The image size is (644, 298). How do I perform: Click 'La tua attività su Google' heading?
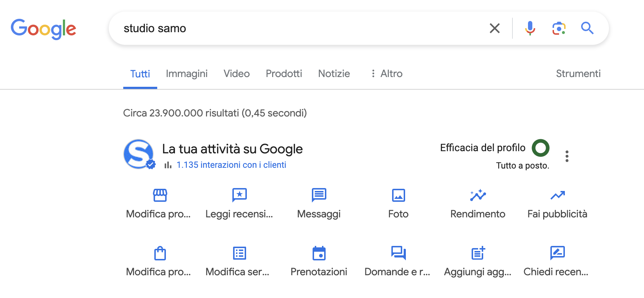point(232,149)
